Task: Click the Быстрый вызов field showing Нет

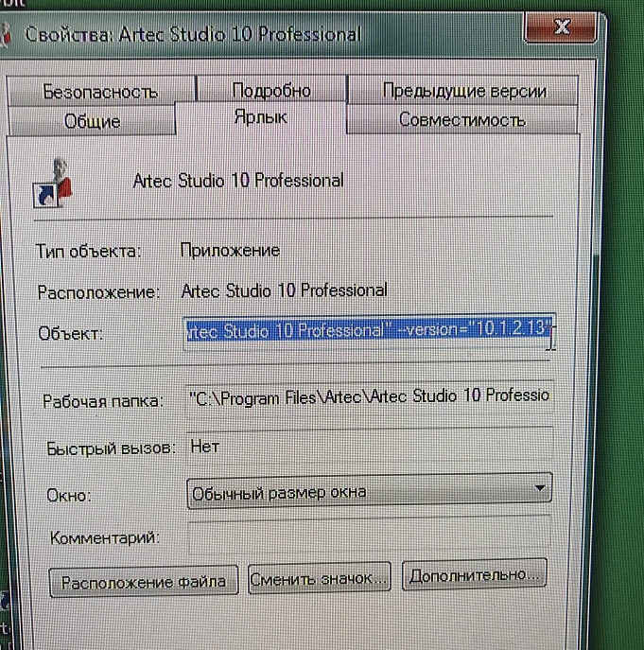Action: tap(369, 447)
